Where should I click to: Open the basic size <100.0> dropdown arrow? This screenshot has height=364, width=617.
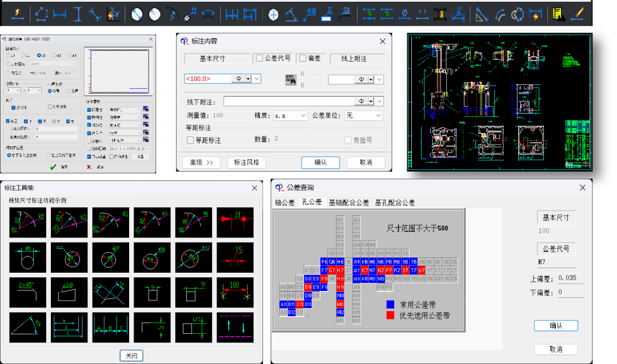tap(257, 79)
